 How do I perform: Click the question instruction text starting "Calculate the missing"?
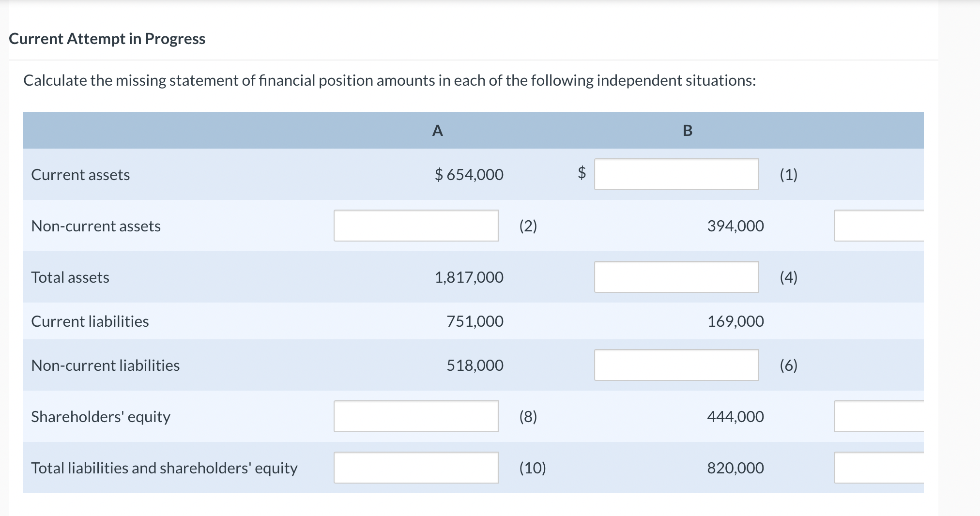(389, 80)
